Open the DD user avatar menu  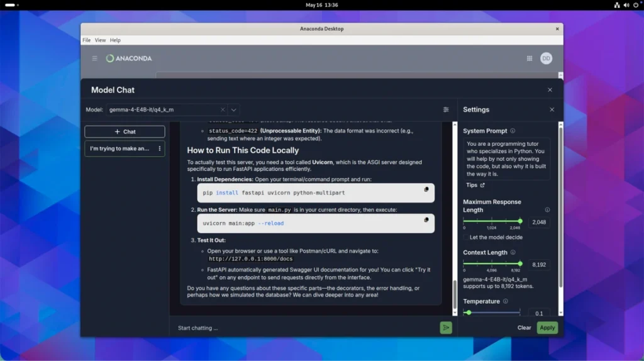pos(546,58)
